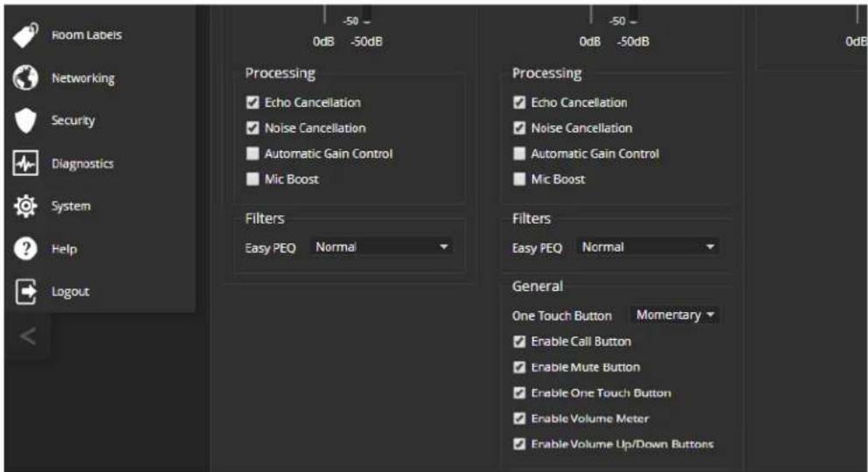Viewport: 868px width, 472px height.
Task: Open One Touch Button Momentary dropdown
Action: (x=674, y=315)
